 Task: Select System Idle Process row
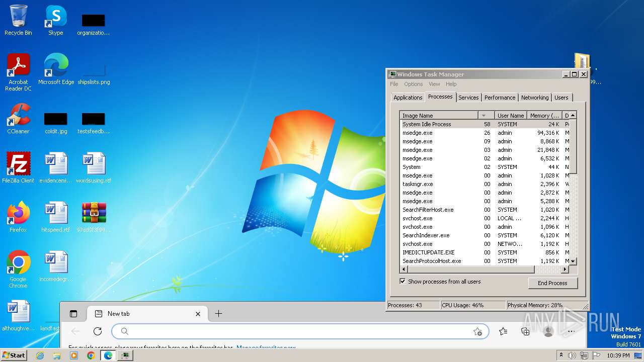[485, 124]
